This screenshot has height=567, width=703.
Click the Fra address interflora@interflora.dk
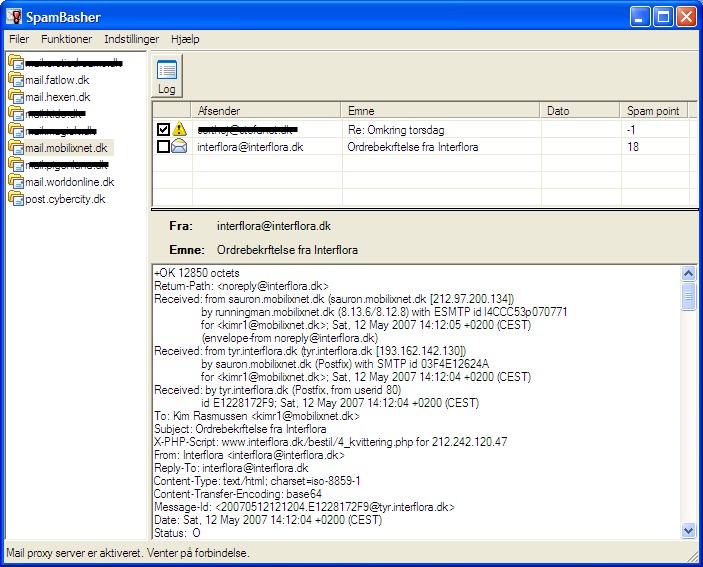[x=274, y=226]
